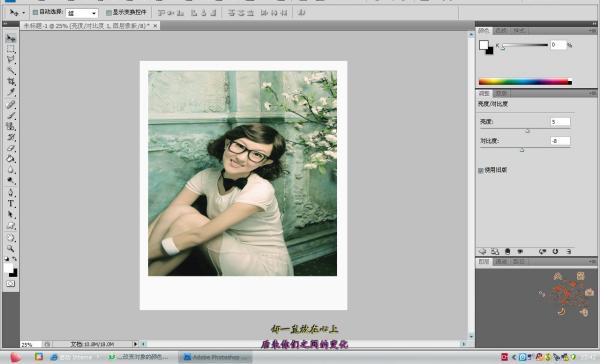Close the 未标题-1 document tab
The width and height of the screenshot is (600, 364).
click(x=155, y=26)
